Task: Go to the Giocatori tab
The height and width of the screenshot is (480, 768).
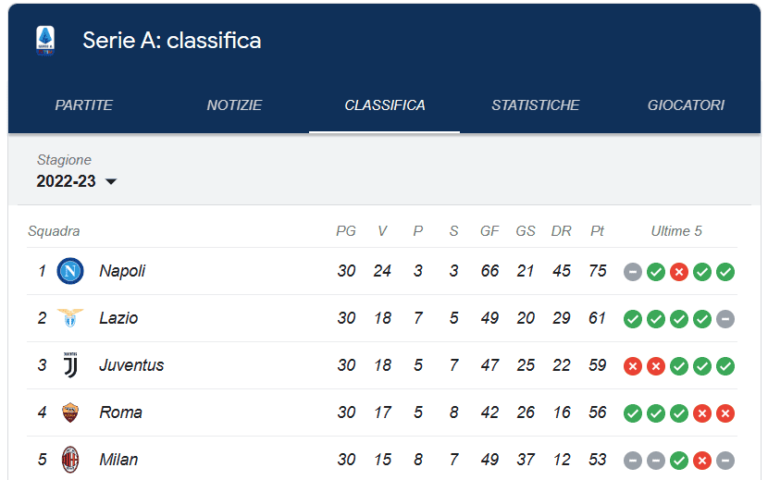Action: point(686,105)
